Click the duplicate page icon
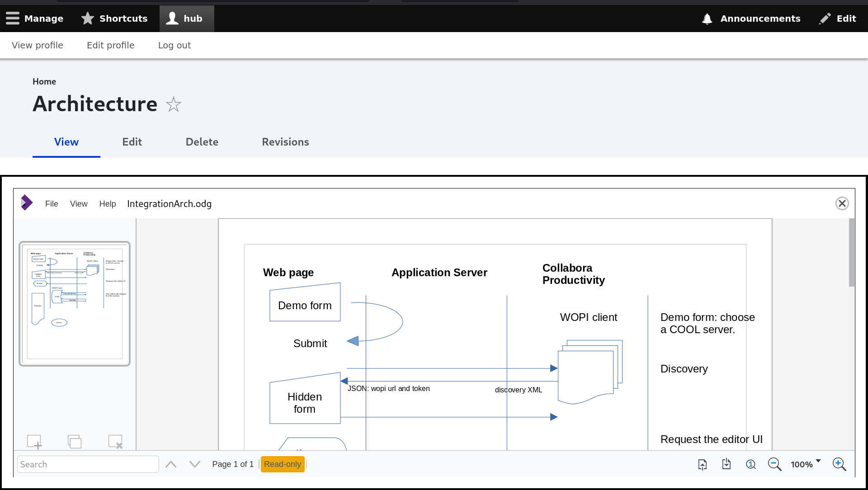The image size is (868, 490). coord(75,442)
